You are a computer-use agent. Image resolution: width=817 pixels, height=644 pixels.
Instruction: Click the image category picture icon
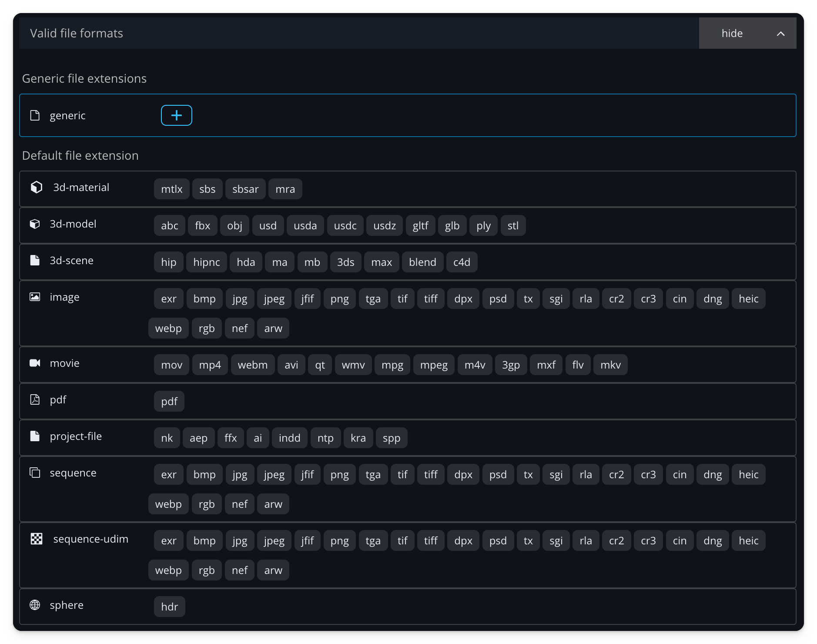35,297
